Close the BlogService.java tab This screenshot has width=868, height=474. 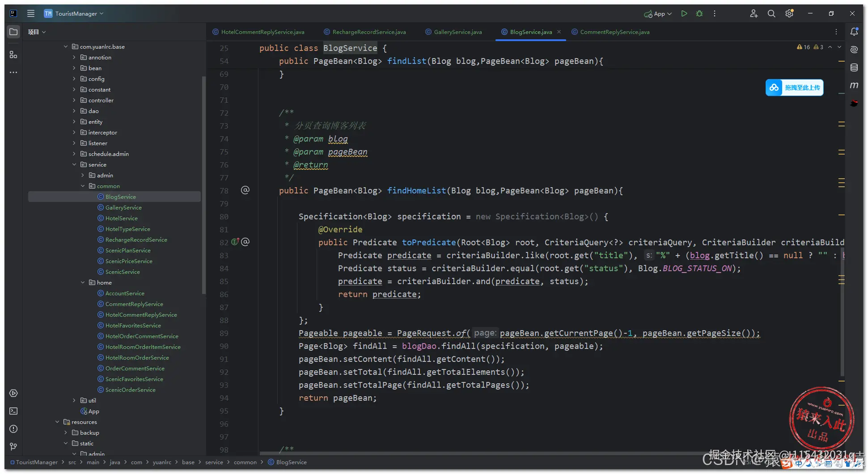(x=559, y=32)
